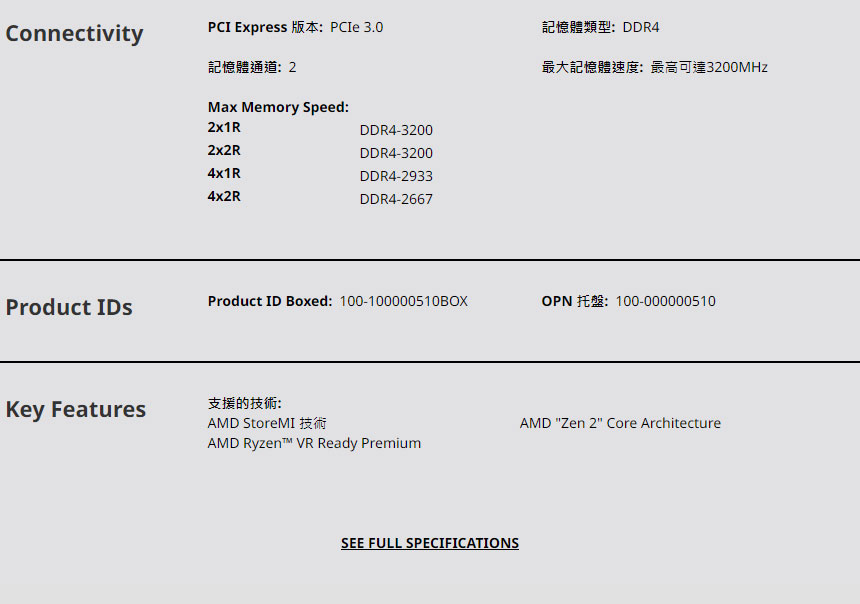The width and height of the screenshot is (860, 604).
Task: Click the 2x1R row label
Action: click(224, 127)
